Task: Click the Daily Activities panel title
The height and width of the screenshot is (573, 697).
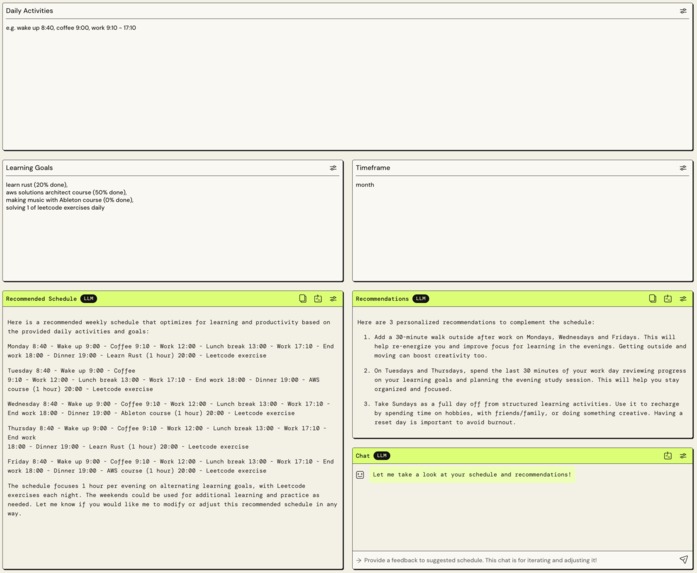Action: point(29,11)
